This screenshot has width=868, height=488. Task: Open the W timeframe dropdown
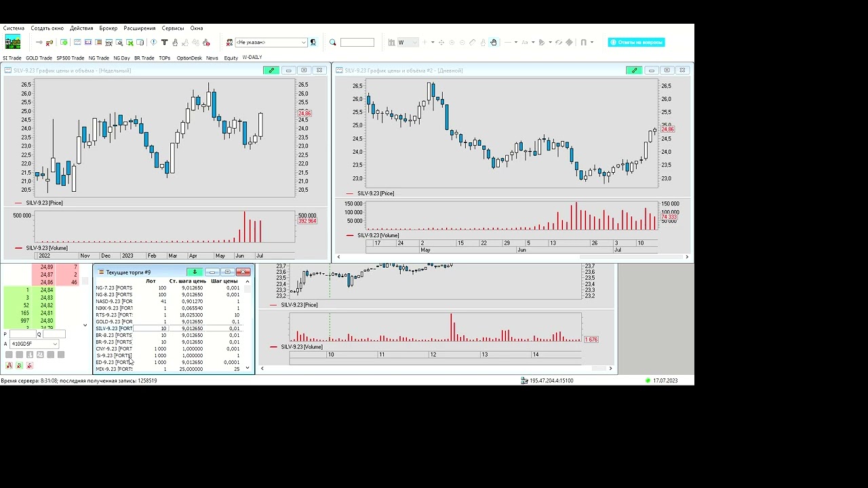pos(415,42)
